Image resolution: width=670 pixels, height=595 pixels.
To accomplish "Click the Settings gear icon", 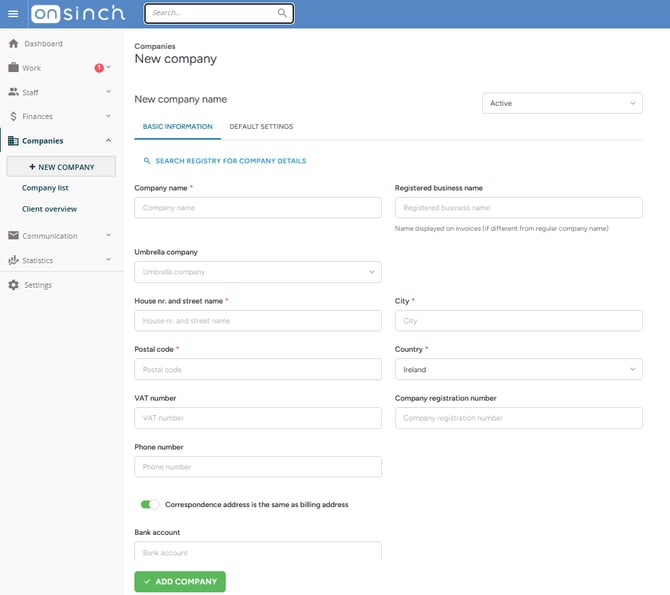I will pos(13,285).
